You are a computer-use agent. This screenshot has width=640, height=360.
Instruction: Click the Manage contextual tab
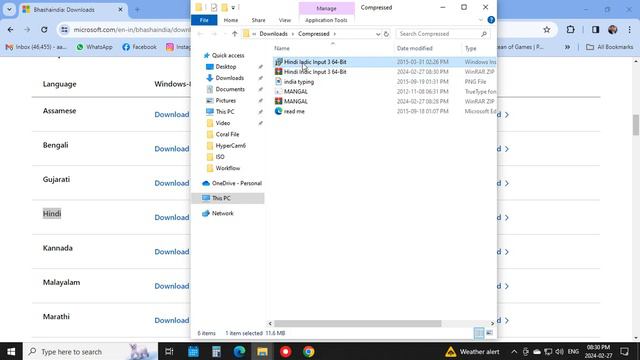tap(327, 8)
